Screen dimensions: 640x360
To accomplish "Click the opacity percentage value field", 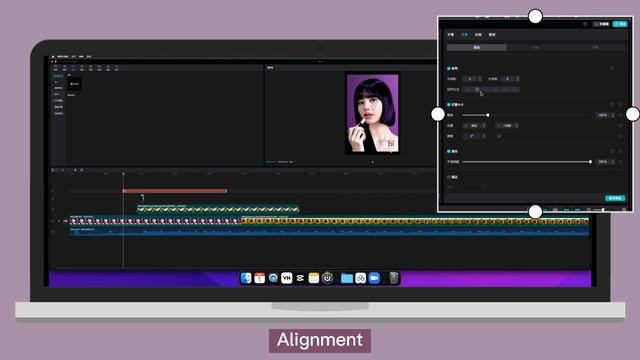I will (603, 162).
